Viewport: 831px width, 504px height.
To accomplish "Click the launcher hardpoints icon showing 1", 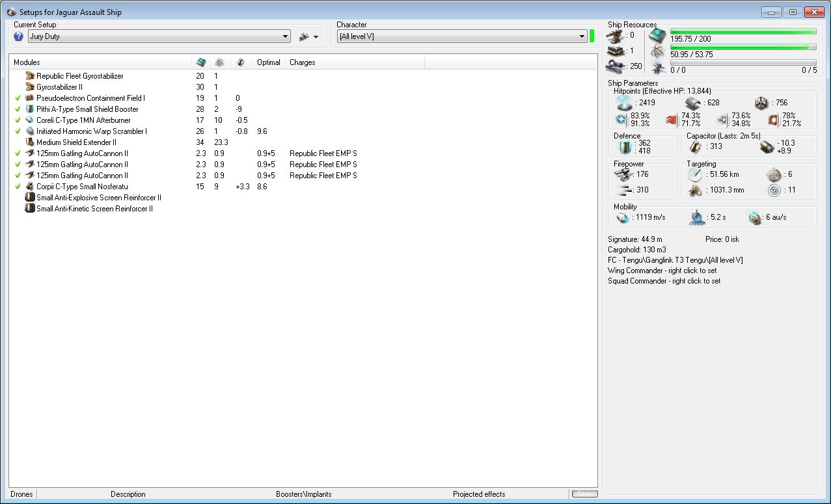I will [616, 51].
